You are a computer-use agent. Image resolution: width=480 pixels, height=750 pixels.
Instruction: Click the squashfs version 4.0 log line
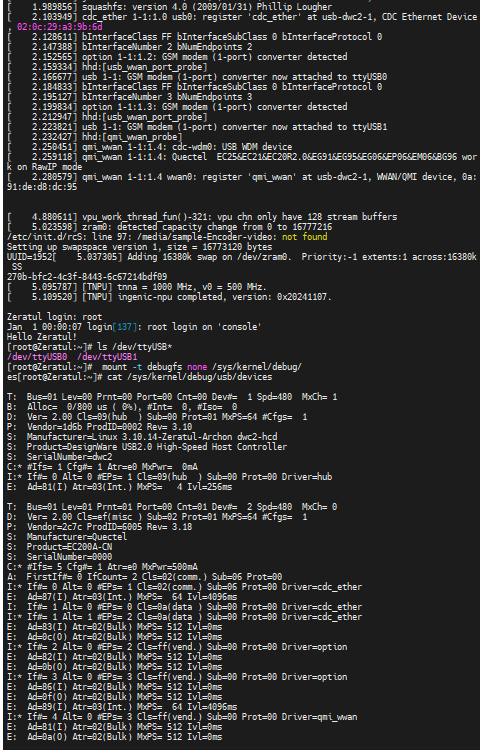[x=169, y=7]
